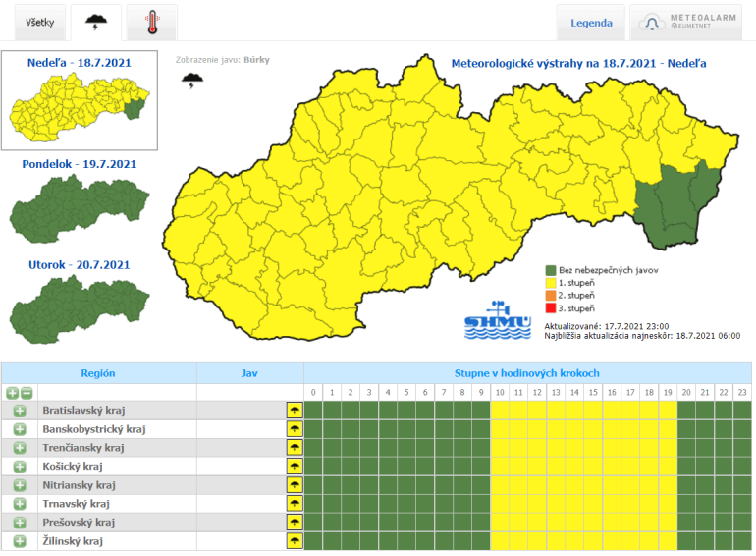This screenshot has height=556, width=756.
Task: Click the SHMÚ logo
Action: click(x=498, y=320)
